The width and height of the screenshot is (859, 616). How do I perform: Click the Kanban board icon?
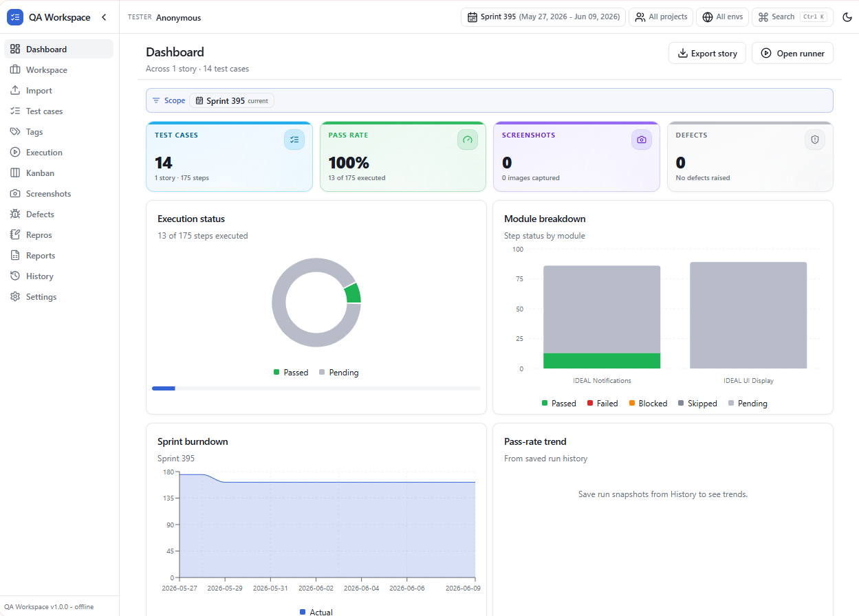(x=15, y=173)
